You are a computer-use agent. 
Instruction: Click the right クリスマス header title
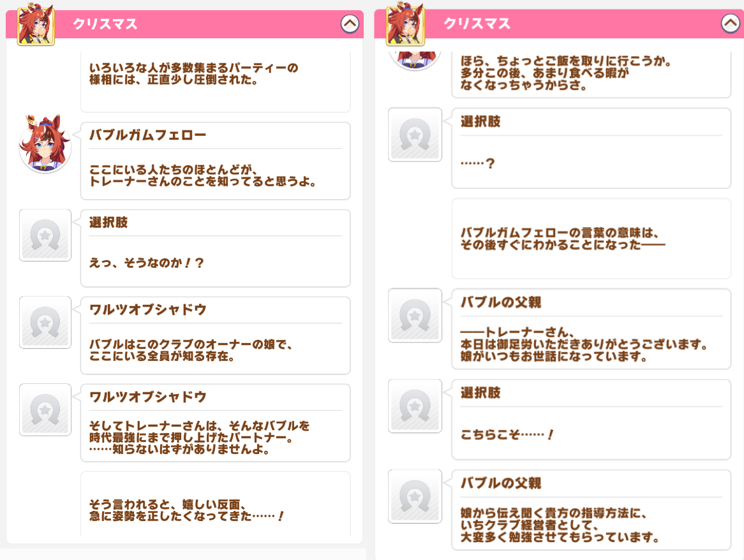tap(477, 23)
